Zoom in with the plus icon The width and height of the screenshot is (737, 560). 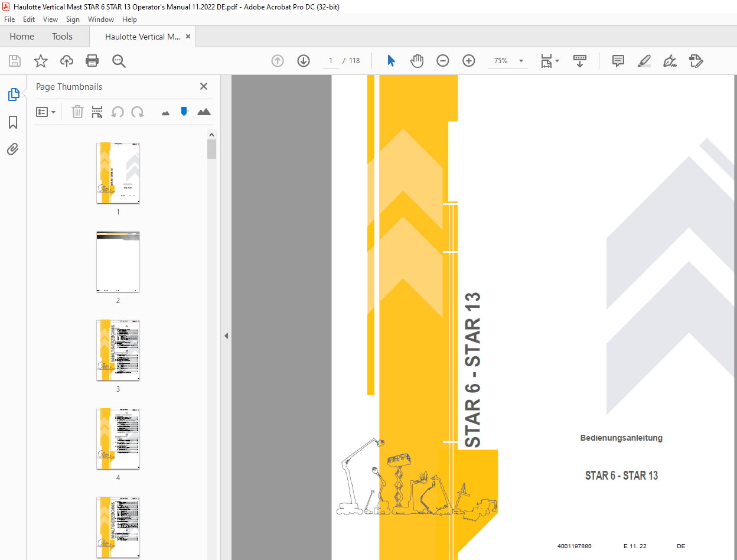tap(469, 61)
